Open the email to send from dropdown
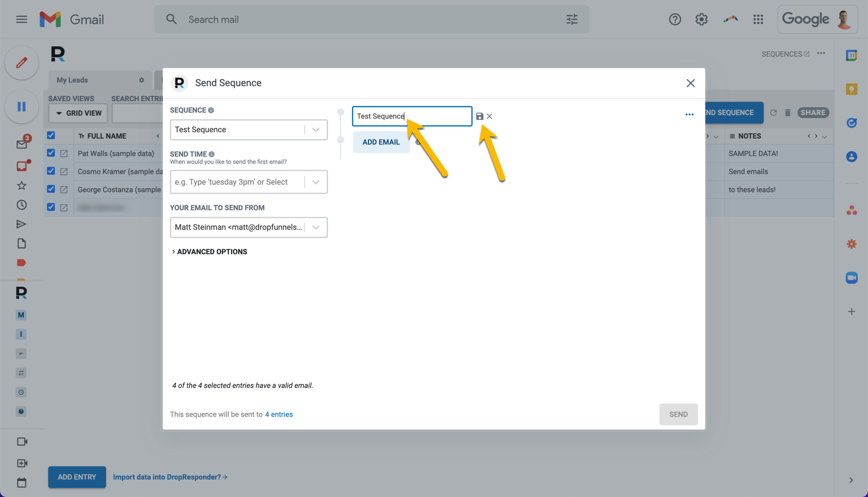Image resolution: width=868 pixels, height=497 pixels. pos(249,227)
